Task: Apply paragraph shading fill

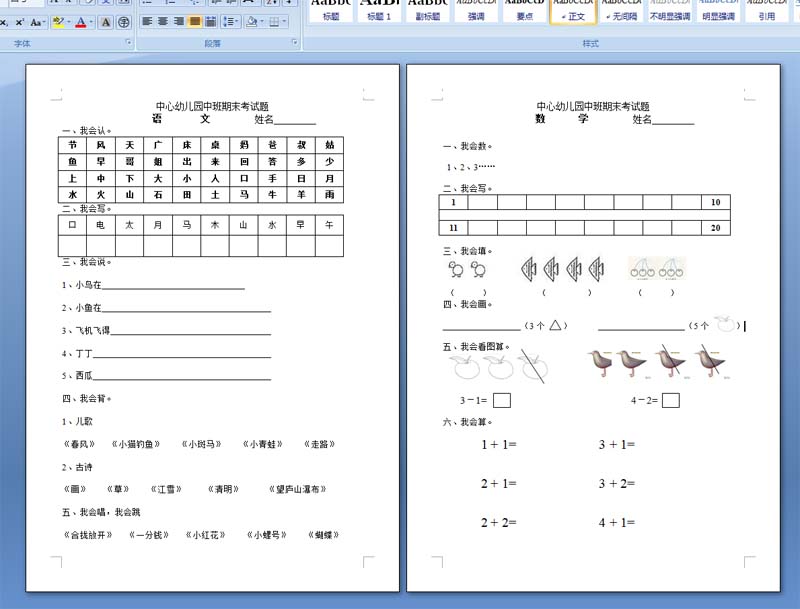Action: (251, 21)
